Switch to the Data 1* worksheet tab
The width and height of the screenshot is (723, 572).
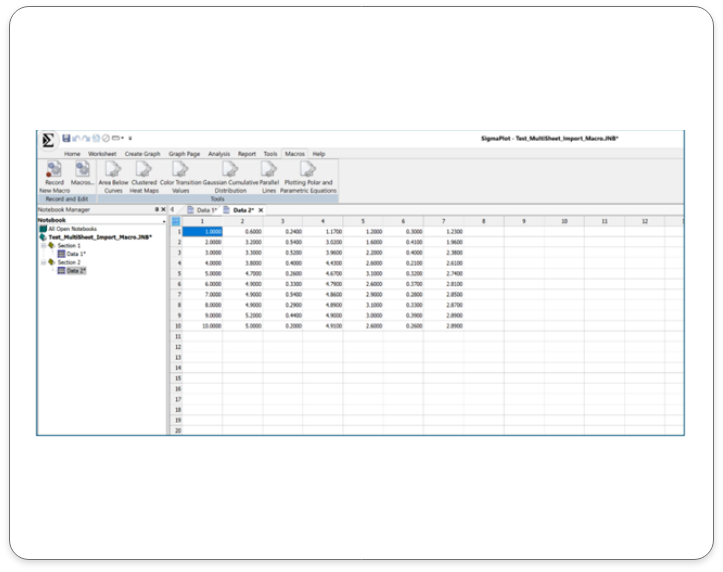[x=205, y=210]
